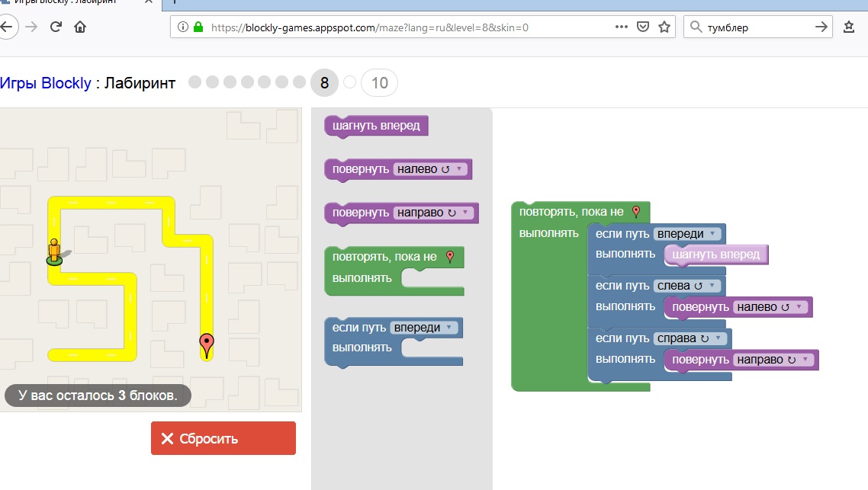Image resolution: width=868 pixels, height=490 pixels.
Task: Open the Игры Blockly home link
Action: click(46, 83)
